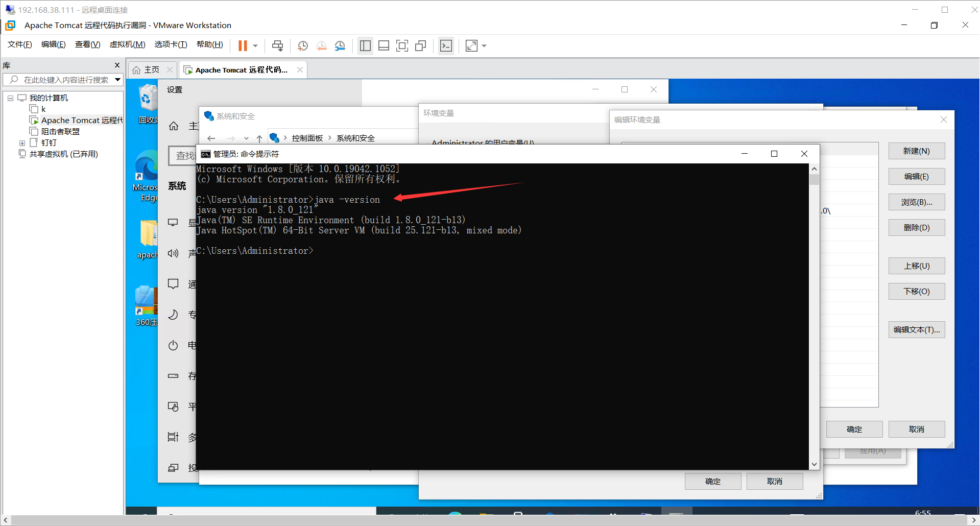This screenshot has height=526, width=980.
Task: Switch to Unity mode icon
Action: click(421, 46)
